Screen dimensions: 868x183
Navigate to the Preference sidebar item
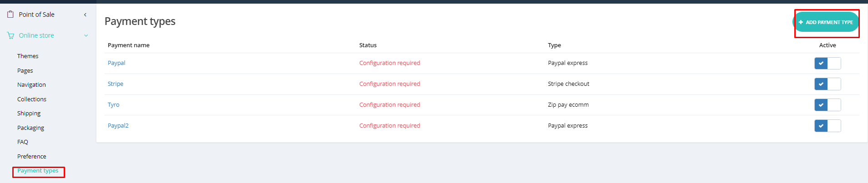tap(32, 157)
